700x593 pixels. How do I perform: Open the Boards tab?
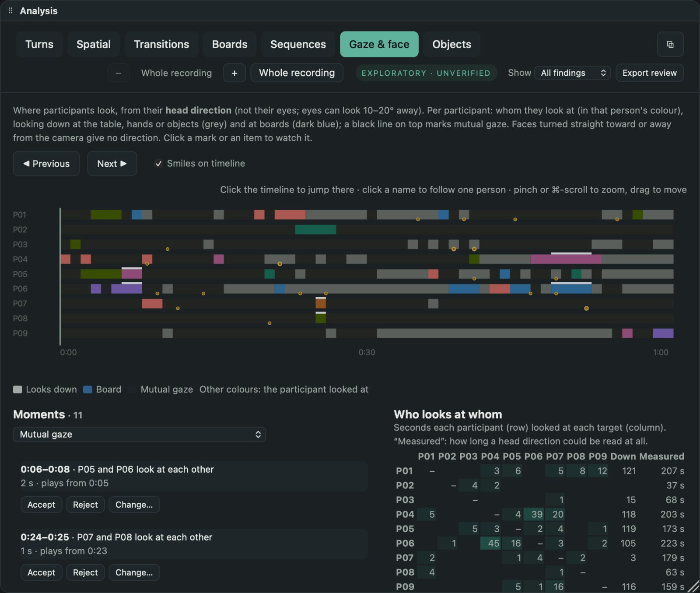[x=230, y=44]
